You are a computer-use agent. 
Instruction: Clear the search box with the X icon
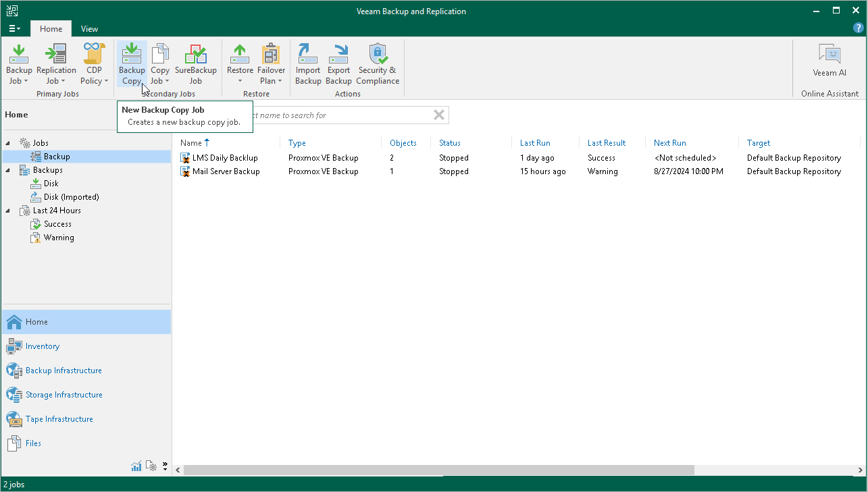(439, 115)
